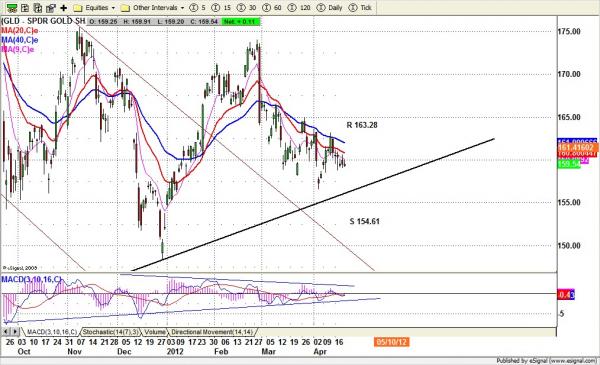This screenshot has width=600, height=365.
Task: Click the Mar month label on time axis
Action: pos(268,351)
